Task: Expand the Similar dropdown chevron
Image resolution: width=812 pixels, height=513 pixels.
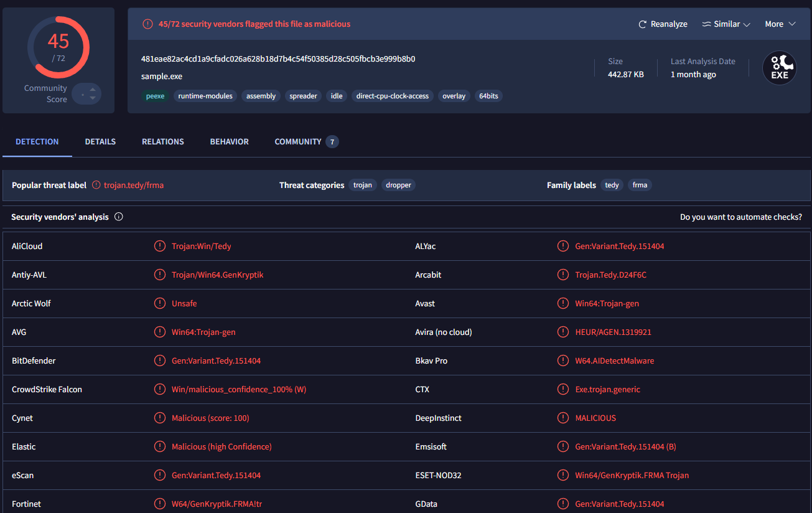Action: pyautogui.click(x=747, y=24)
